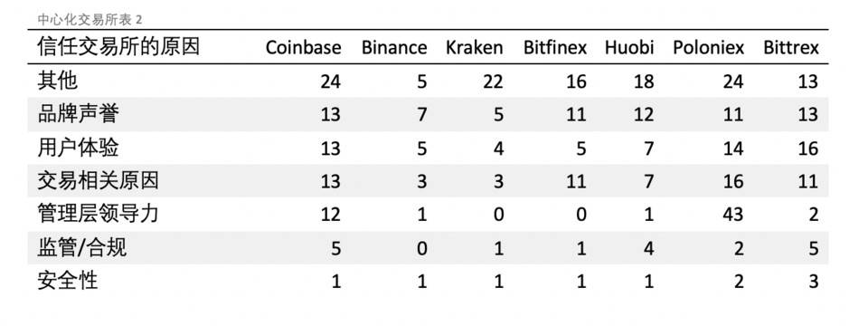The image size is (868, 326).
Task: Click the 监管/合规 row label
Action: [x=82, y=247]
